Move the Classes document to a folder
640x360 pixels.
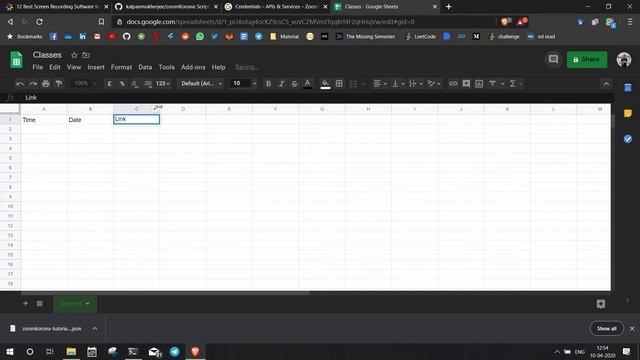coord(86,55)
